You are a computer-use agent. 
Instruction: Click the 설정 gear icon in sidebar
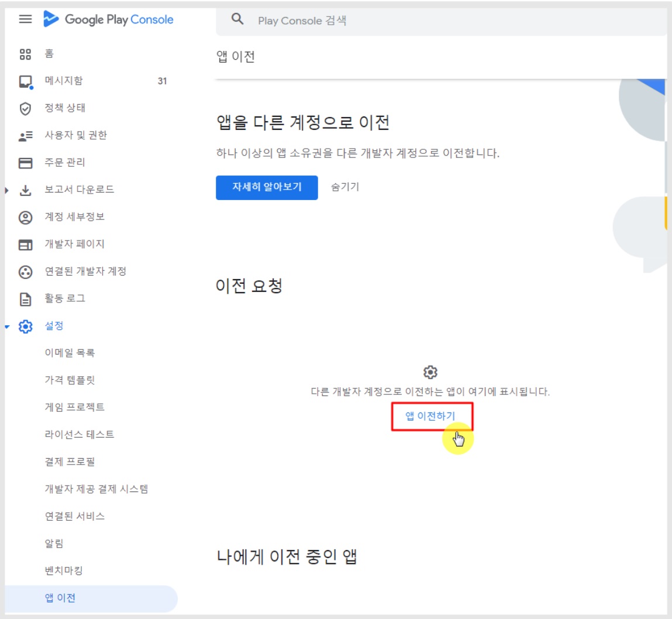click(x=25, y=326)
